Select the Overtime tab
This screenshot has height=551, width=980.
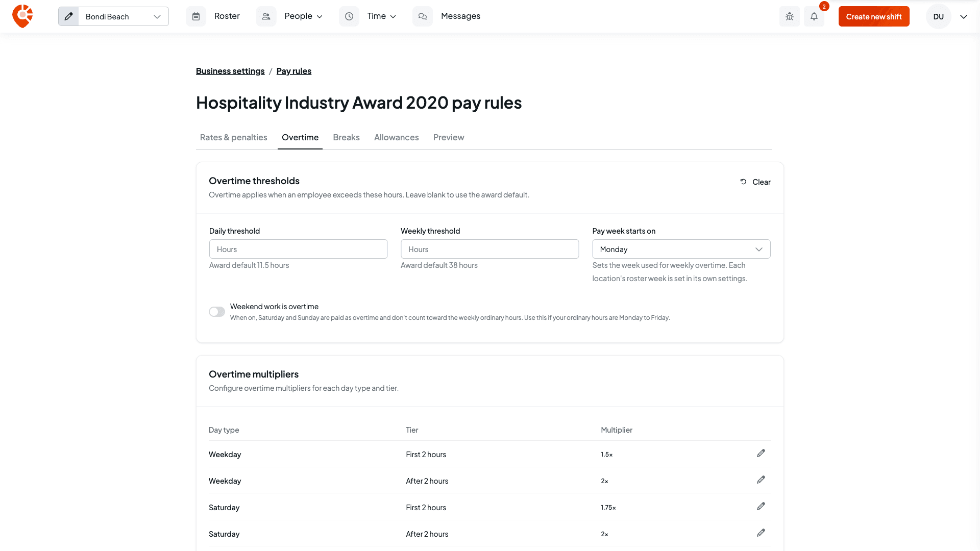[300, 137]
